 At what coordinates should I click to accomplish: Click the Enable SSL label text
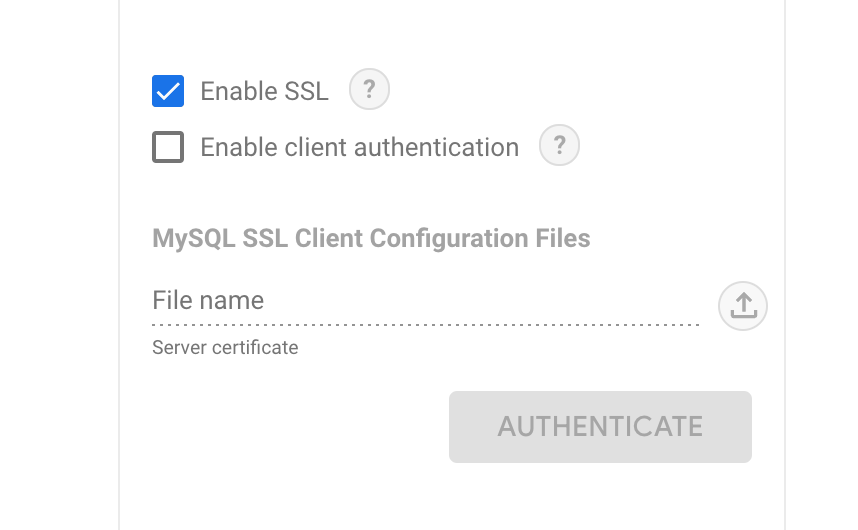coord(264,91)
